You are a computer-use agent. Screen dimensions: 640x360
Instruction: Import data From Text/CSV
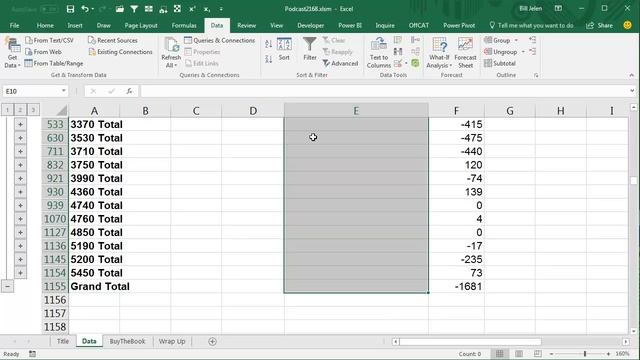(x=49, y=40)
